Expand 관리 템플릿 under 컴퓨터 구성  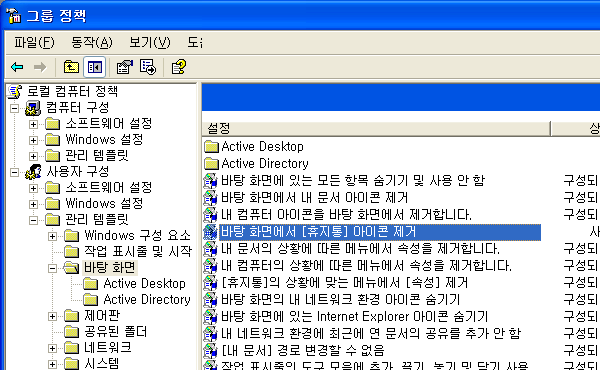pos(33,156)
